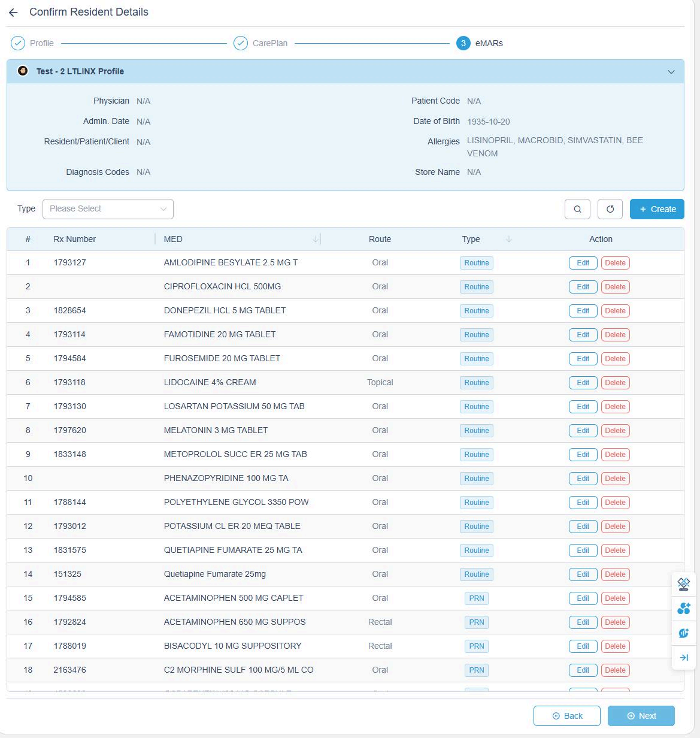Click the three-circles sparkle AI icon
This screenshot has height=738, width=700.
click(x=683, y=609)
